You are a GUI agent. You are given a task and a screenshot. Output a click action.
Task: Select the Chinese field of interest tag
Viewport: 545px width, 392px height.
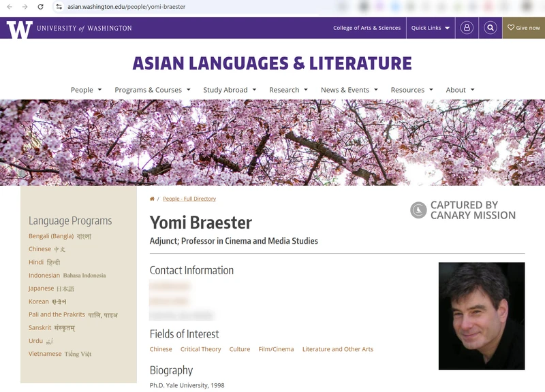point(161,349)
